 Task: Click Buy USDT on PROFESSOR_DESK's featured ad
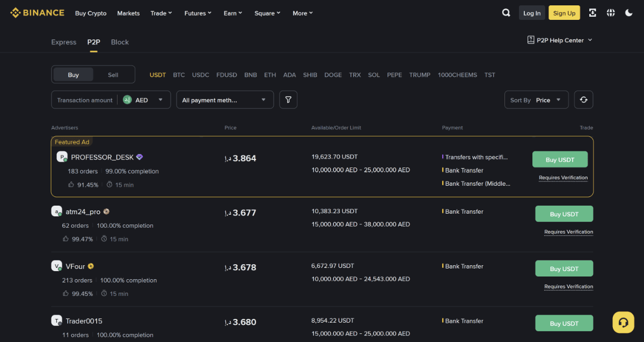click(x=560, y=159)
